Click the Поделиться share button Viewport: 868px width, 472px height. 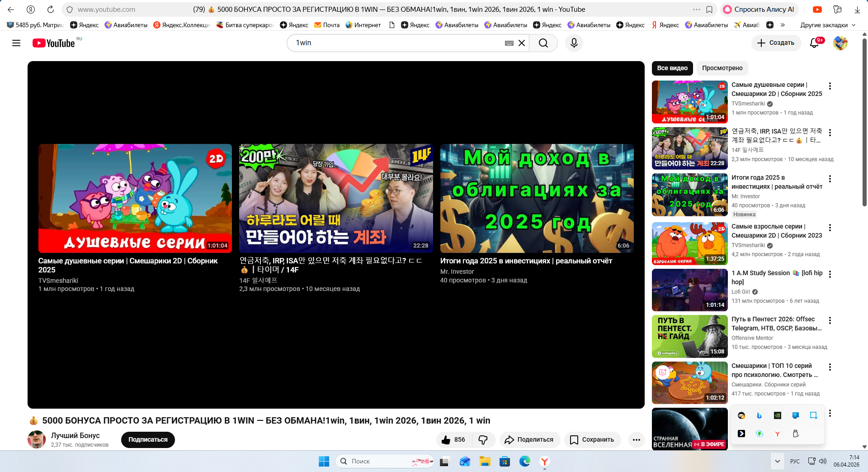tap(529, 439)
